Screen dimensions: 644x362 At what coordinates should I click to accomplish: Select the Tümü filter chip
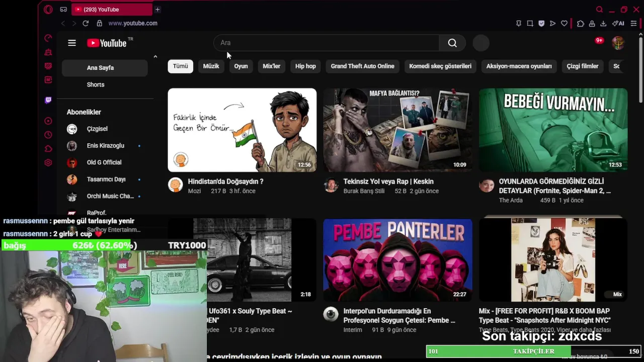[181, 66]
